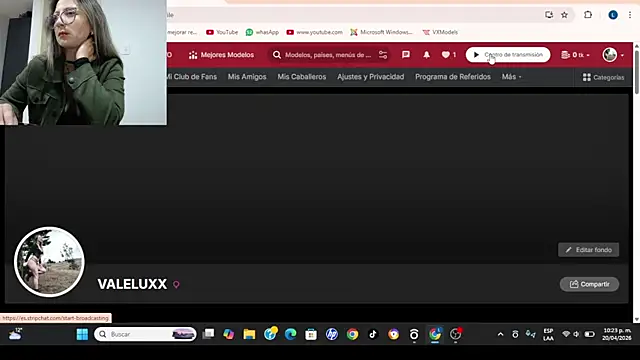The width and height of the screenshot is (640, 360).
Task: Open Programa de Referidos tab
Action: 453,77
